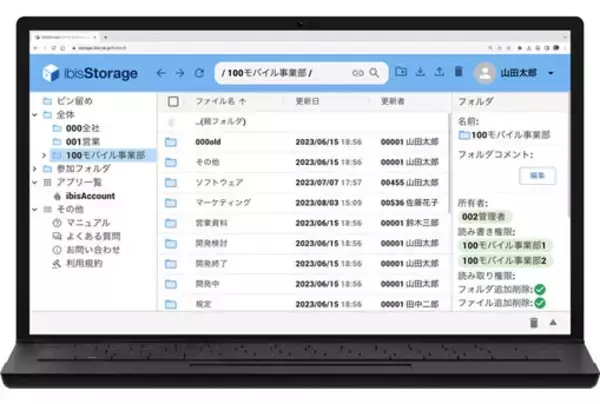Click folder icon of マーケティング row
The width and height of the screenshot is (600, 404).
click(171, 203)
